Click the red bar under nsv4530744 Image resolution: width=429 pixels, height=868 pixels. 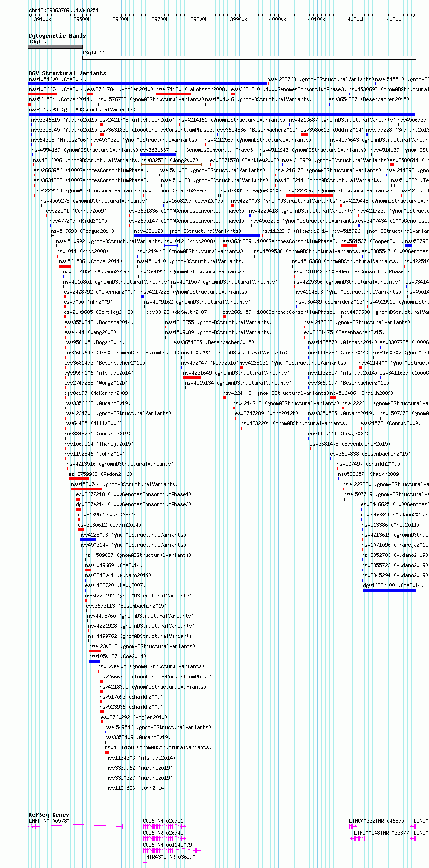(86, 489)
